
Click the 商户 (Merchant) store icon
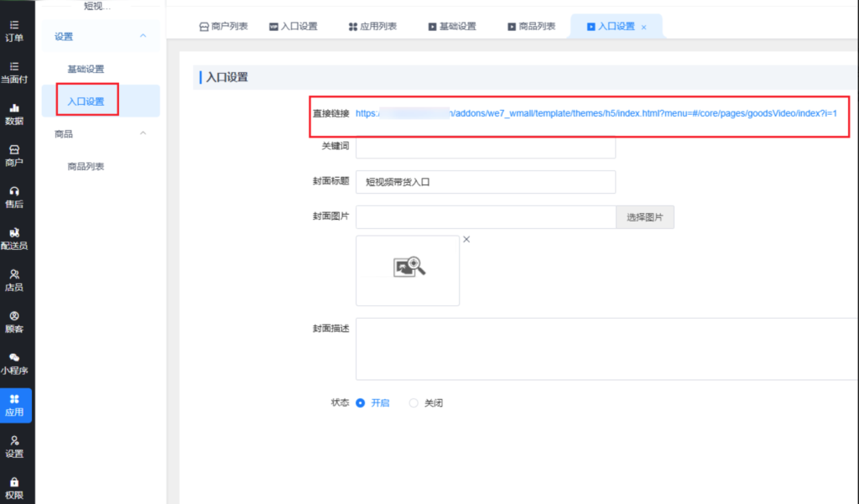[x=14, y=154]
